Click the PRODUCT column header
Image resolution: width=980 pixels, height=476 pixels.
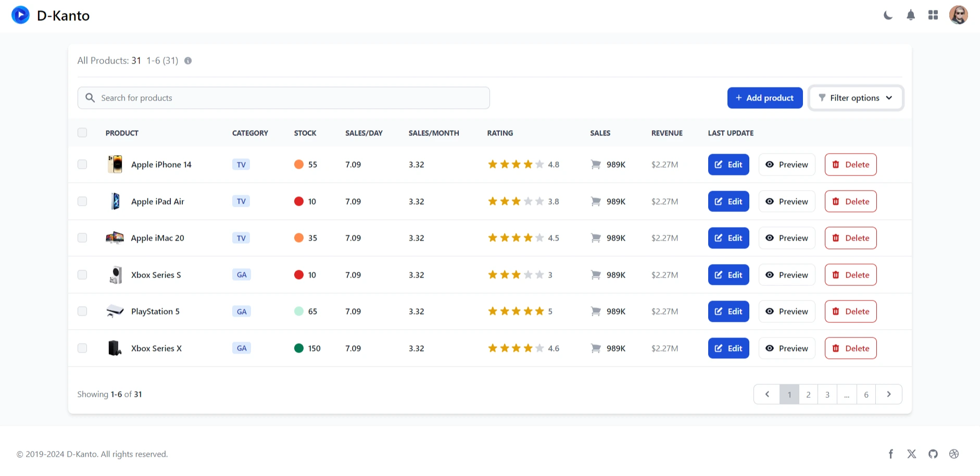[122, 133]
